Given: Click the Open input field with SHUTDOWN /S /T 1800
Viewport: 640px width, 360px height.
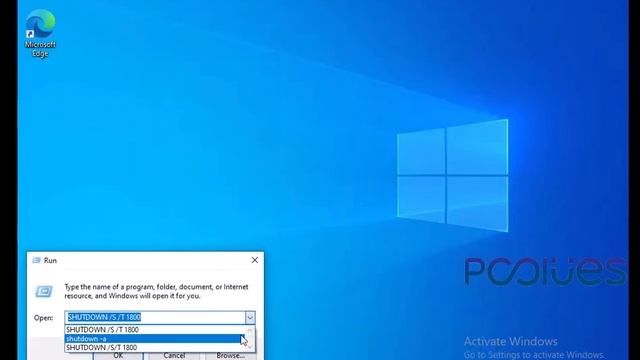Looking at the screenshot, I should (155, 317).
